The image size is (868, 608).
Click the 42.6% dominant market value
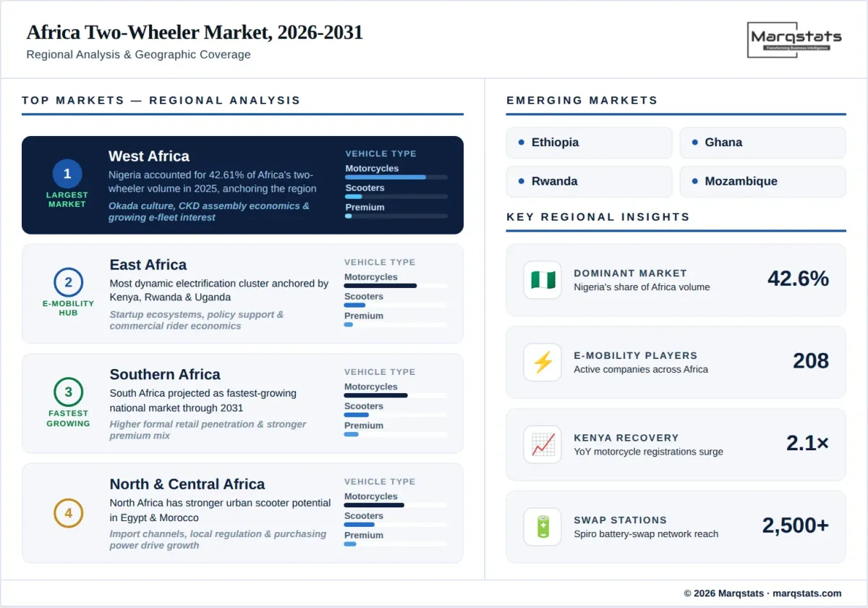point(798,279)
